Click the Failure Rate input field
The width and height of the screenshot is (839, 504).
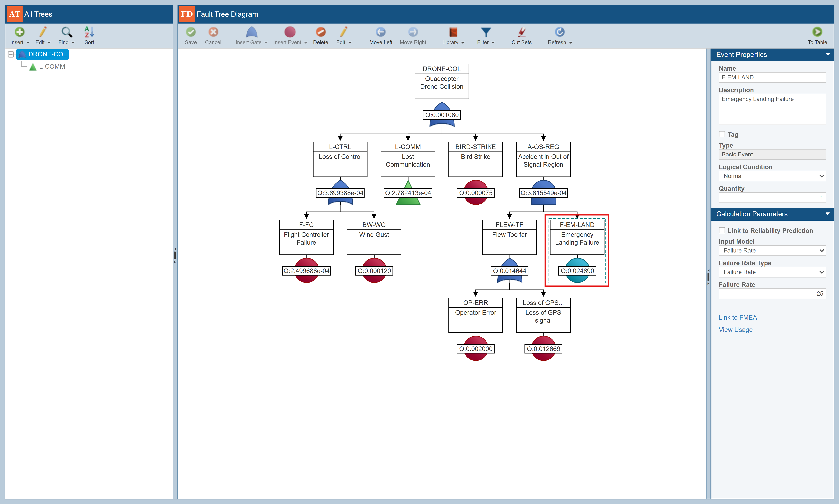(x=772, y=294)
